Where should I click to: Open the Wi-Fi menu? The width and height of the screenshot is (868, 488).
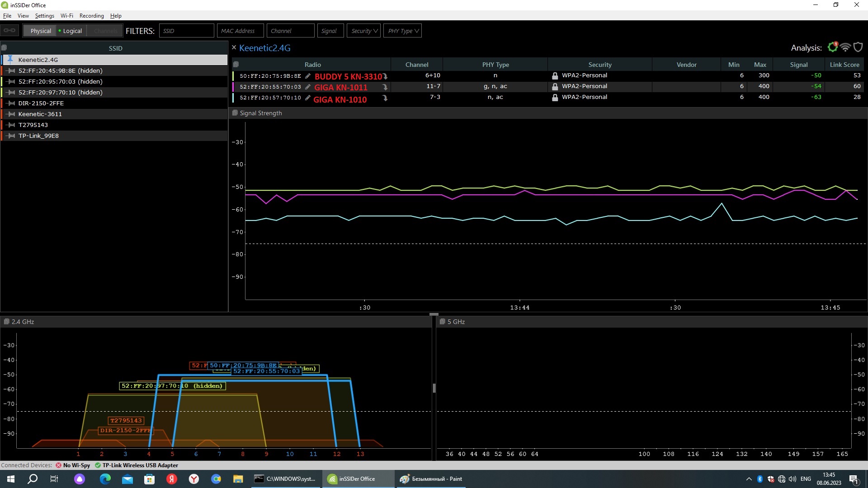pos(66,15)
